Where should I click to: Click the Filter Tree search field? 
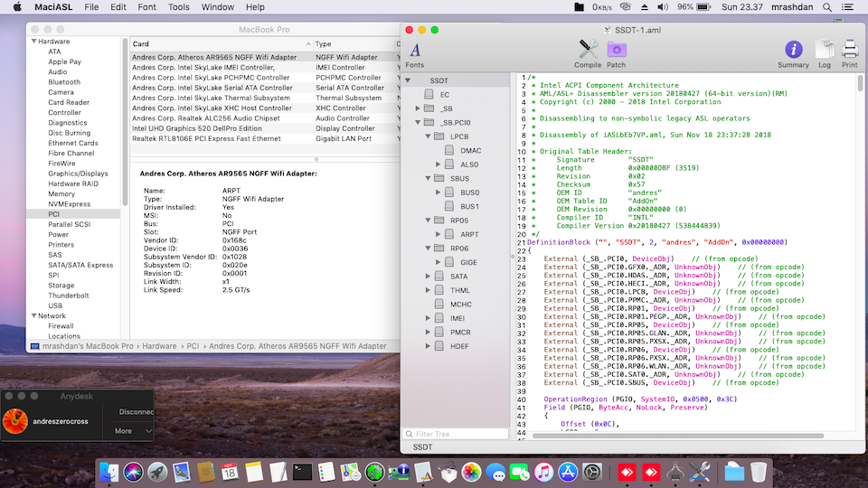(457, 434)
